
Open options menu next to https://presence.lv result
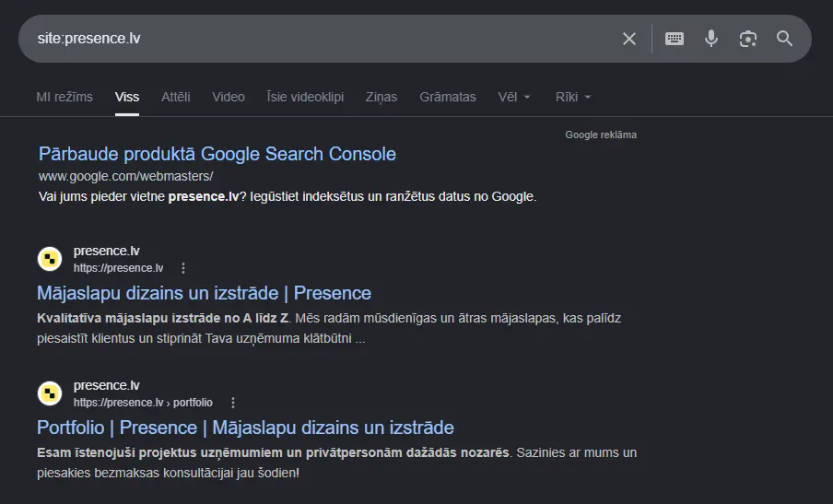click(x=183, y=268)
